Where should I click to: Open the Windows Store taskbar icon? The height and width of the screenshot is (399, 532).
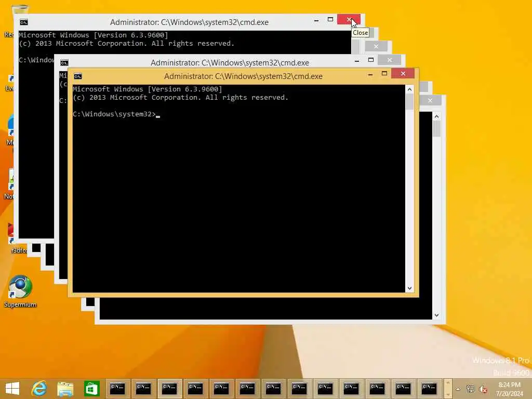click(91, 389)
